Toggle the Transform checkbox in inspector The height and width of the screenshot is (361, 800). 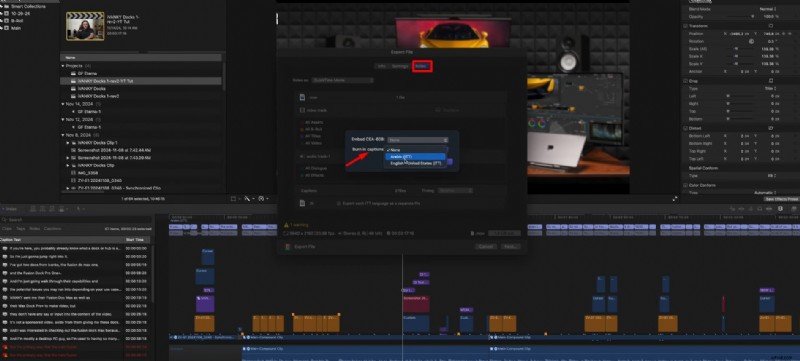coord(686,25)
